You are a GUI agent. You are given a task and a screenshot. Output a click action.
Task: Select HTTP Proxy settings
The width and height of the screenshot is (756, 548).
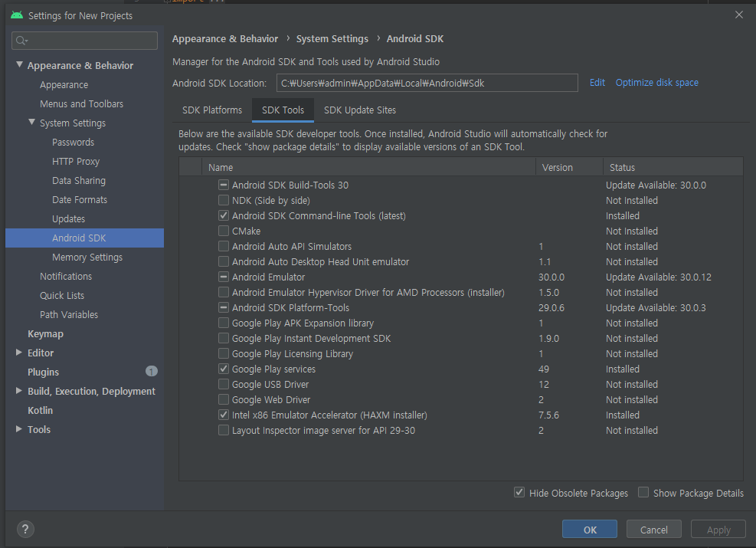coord(76,162)
